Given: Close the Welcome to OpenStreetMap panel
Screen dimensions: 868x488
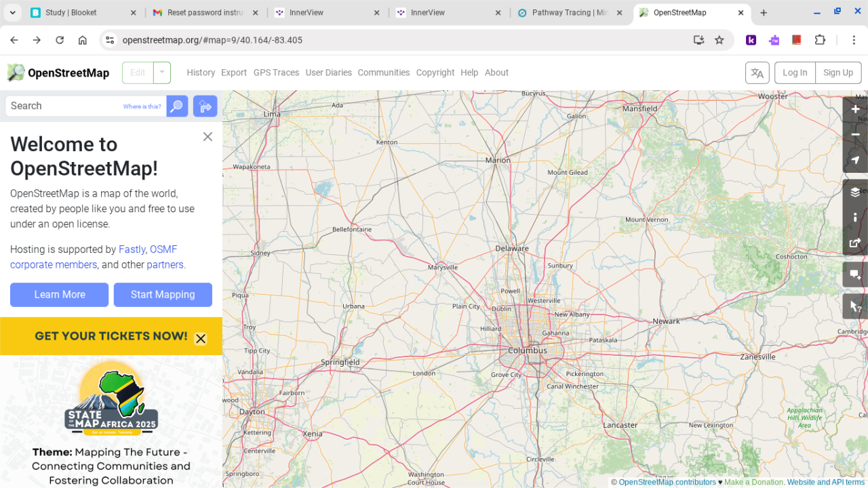Looking at the screenshot, I should (208, 136).
